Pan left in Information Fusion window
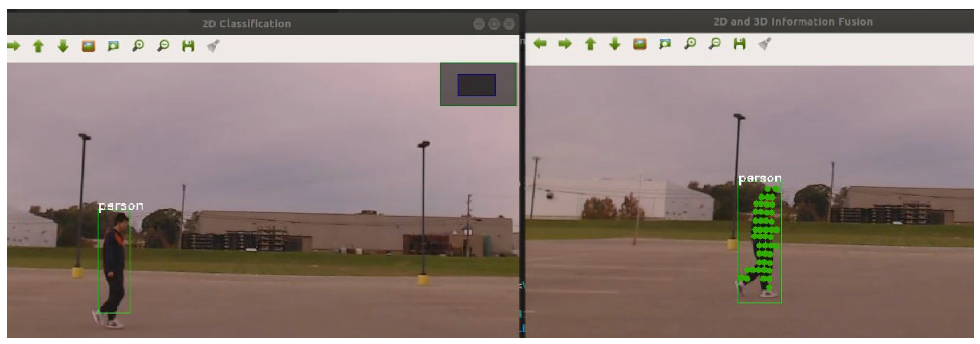Viewport: 980px width, 344px height. click(x=540, y=44)
